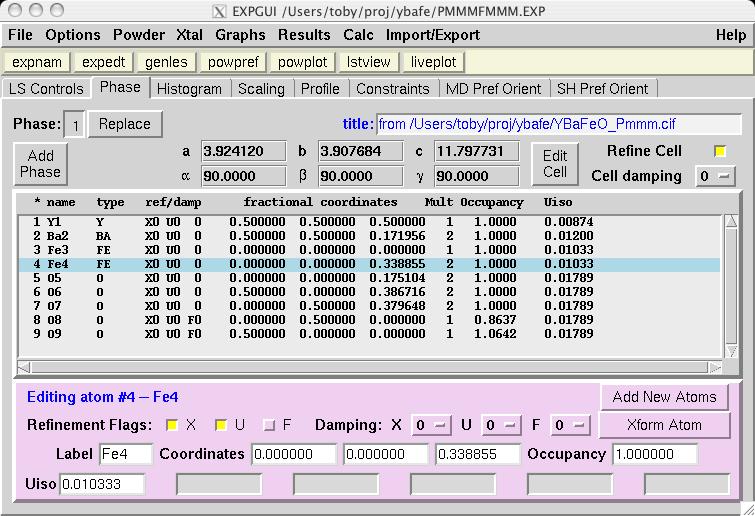
Task: Click the Add Phase button
Action: click(x=40, y=164)
